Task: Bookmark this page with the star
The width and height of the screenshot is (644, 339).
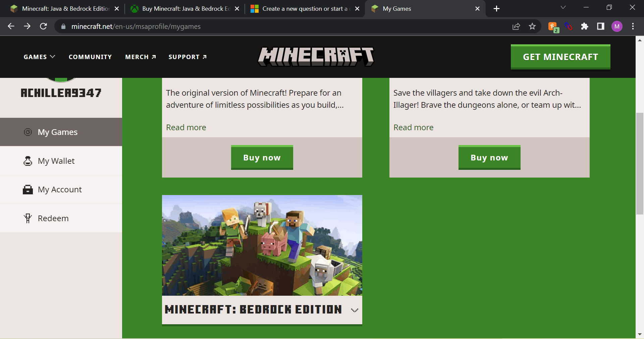Action: pos(532,26)
